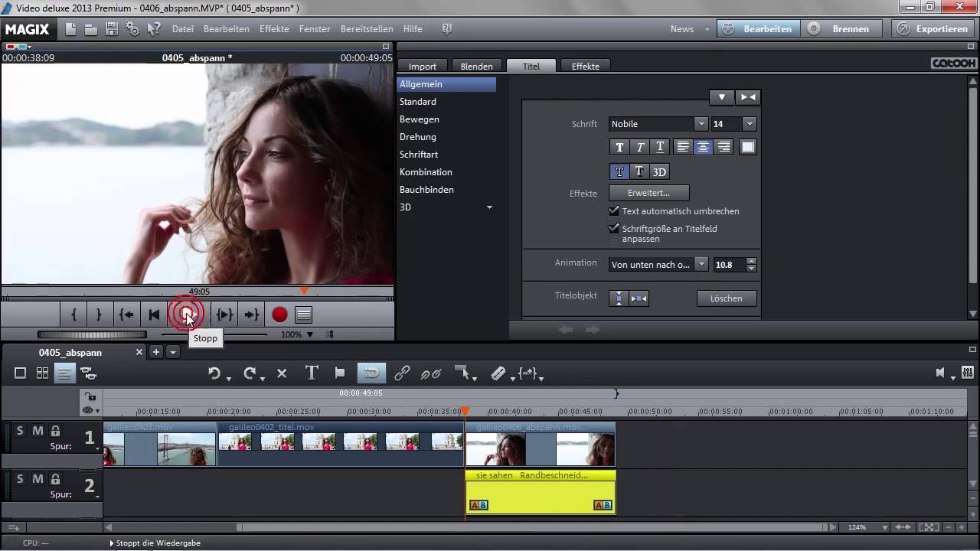Open the Effekte menu
The image size is (980, 551).
pyautogui.click(x=274, y=29)
